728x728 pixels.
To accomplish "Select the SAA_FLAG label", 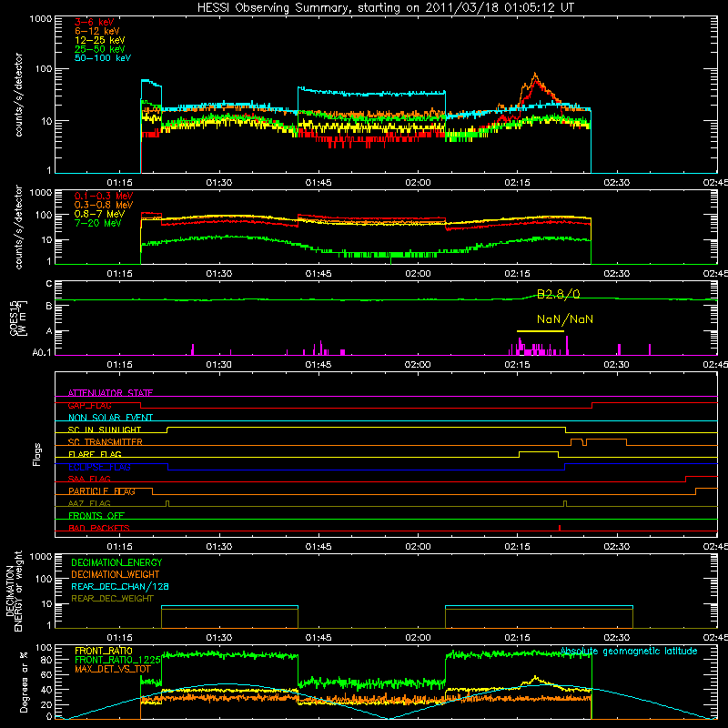I will (89, 479).
